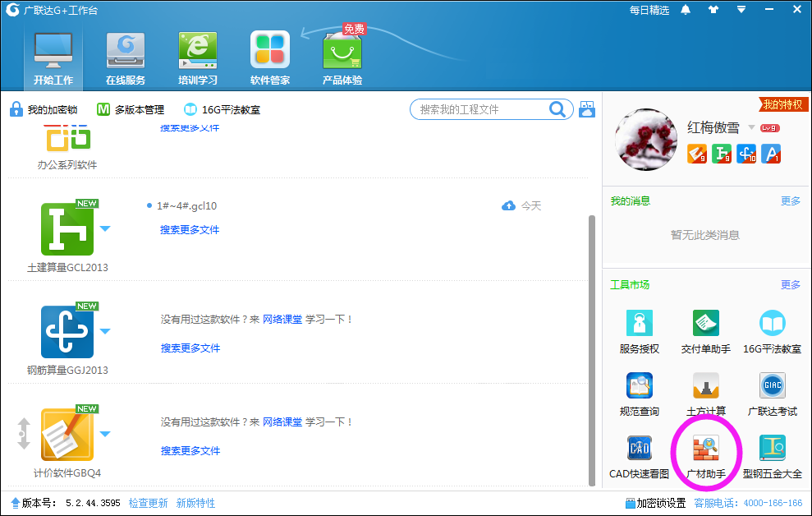Click the reorder arrows beside GBQ4
Image resolution: width=812 pixels, height=516 pixels.
[x=23, y=433]
